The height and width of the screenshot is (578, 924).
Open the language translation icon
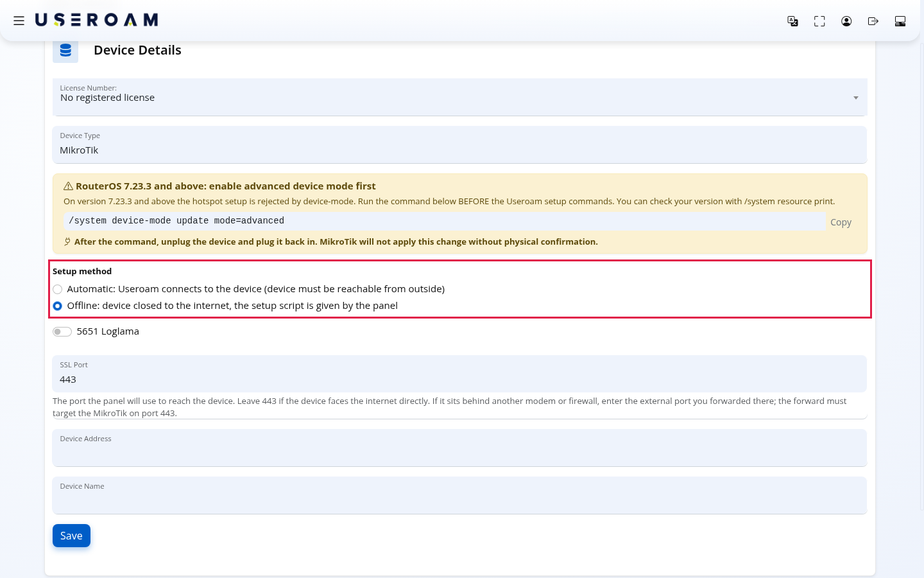[x=792, y=21]
